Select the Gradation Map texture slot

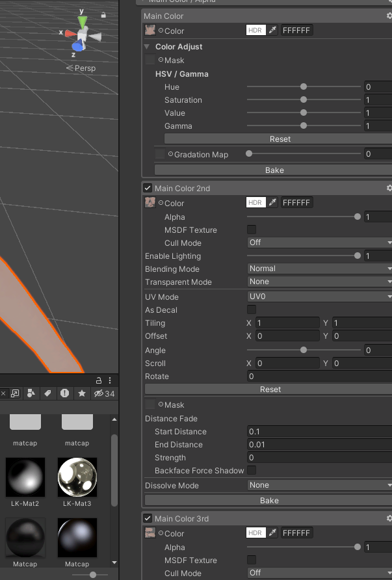tap(160, 154)
